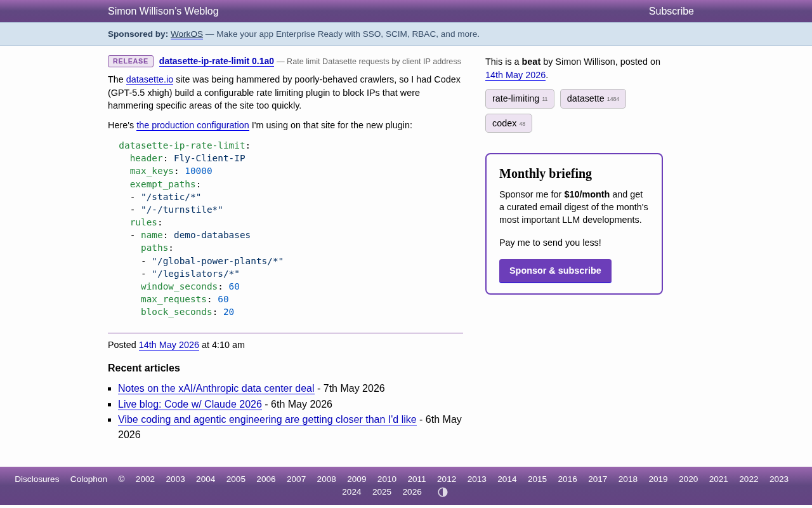
Task: Go to the 2009 archive
Action: 357,479
